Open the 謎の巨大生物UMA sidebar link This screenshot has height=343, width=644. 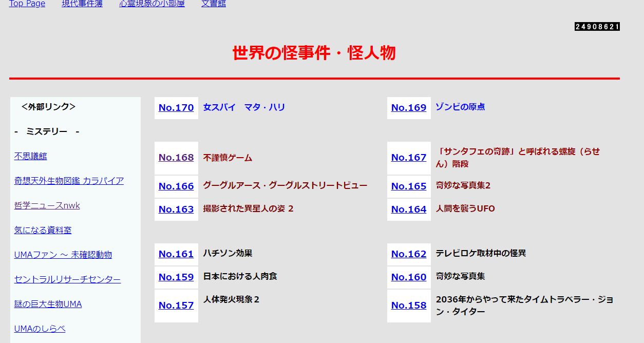click(x=48, y=304)
